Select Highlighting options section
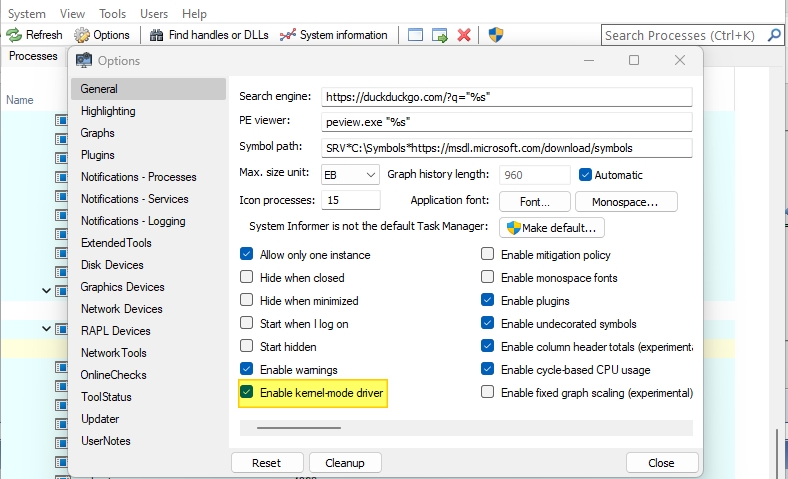Viewport: 788px width, 479px height. [148, 111]
